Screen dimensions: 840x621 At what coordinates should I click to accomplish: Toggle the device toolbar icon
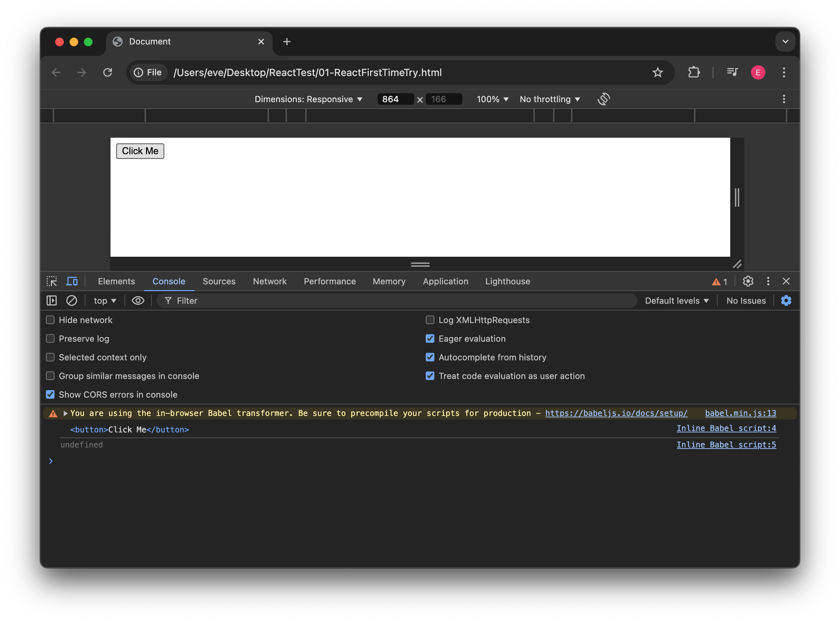tap(71, 281)
